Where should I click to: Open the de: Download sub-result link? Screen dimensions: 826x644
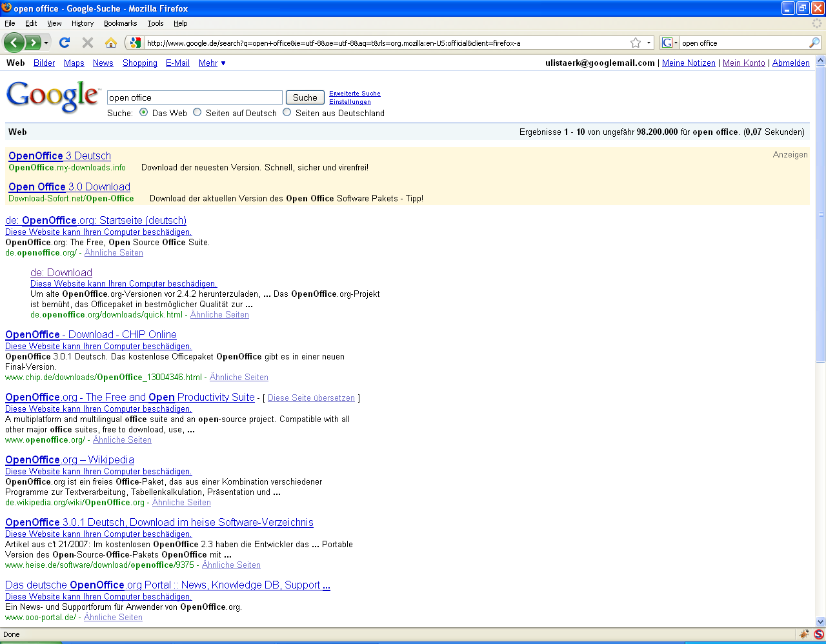point(61,272)
